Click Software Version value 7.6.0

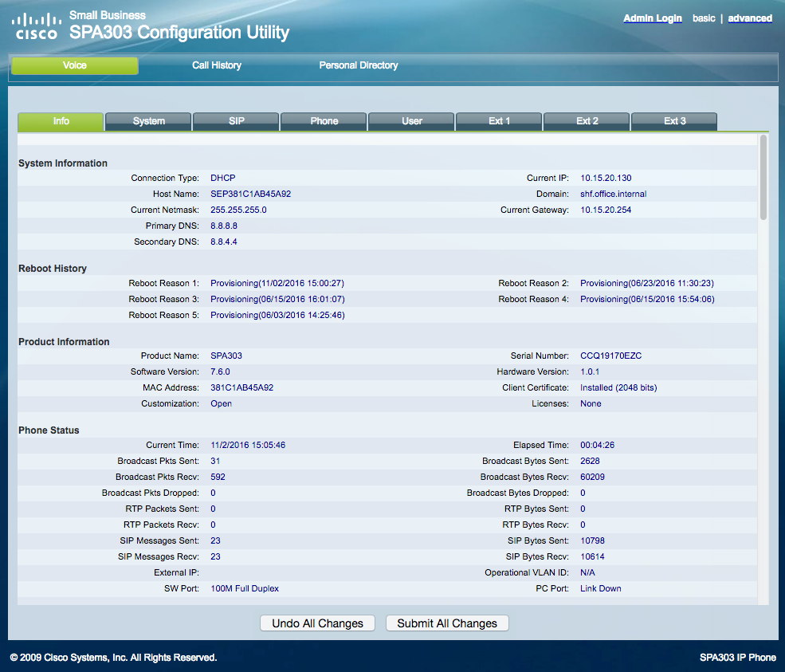(x=220, y=372)
